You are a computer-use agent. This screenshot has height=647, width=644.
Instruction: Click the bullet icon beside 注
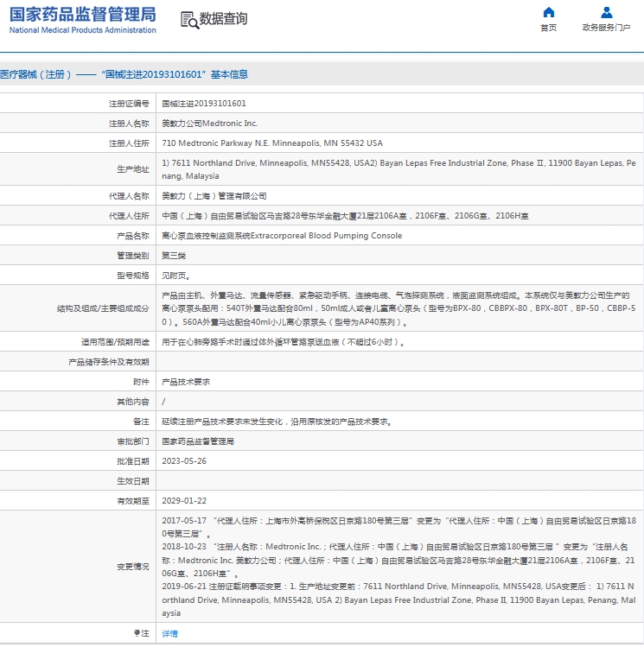137,633
